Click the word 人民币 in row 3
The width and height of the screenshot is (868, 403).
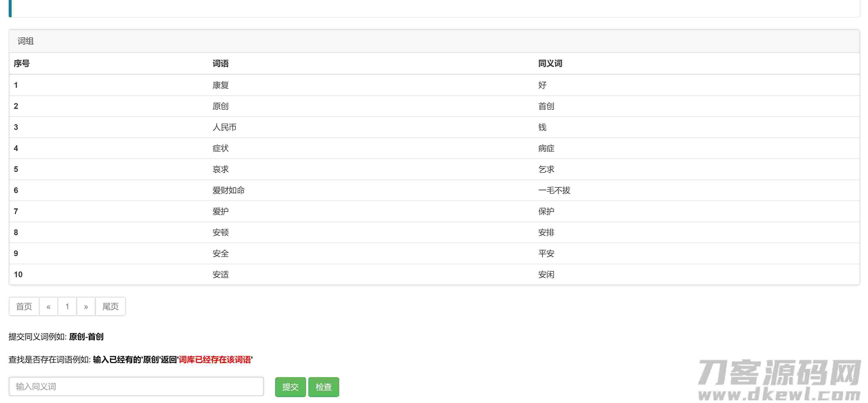click(x=225, y=127)
